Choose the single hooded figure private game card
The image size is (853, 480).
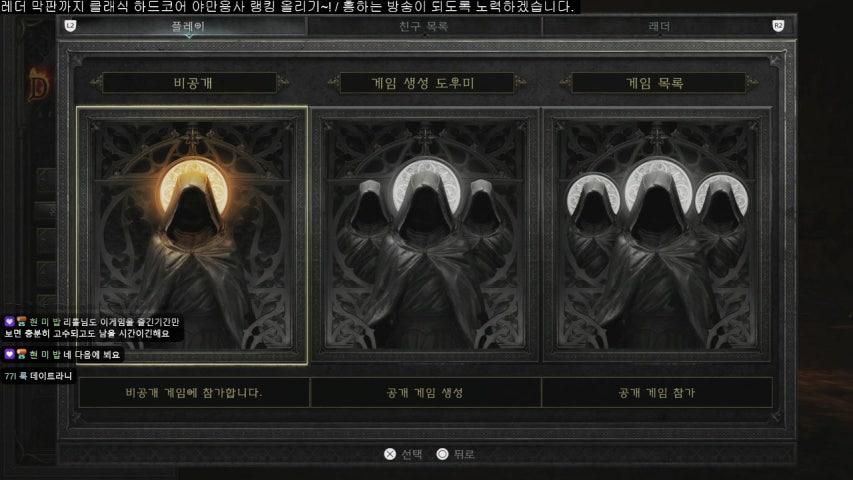(x=192, y=235)
